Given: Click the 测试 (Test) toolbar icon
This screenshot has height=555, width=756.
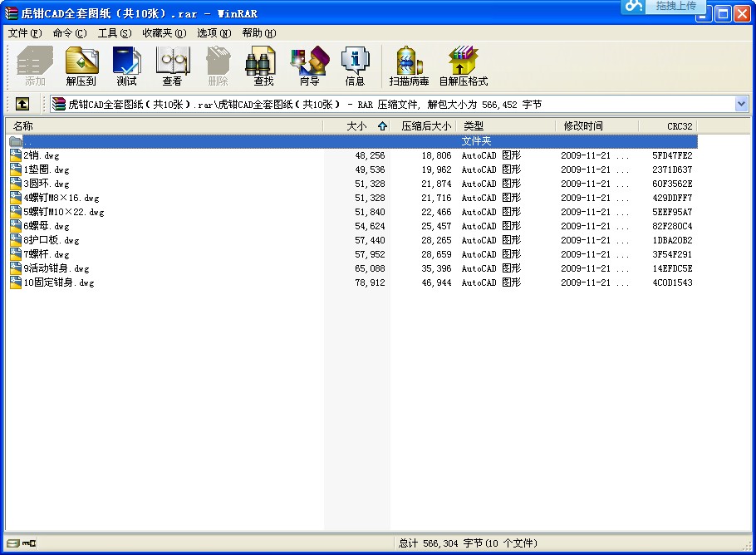Looking at the screenshot, I should point(126,66).
